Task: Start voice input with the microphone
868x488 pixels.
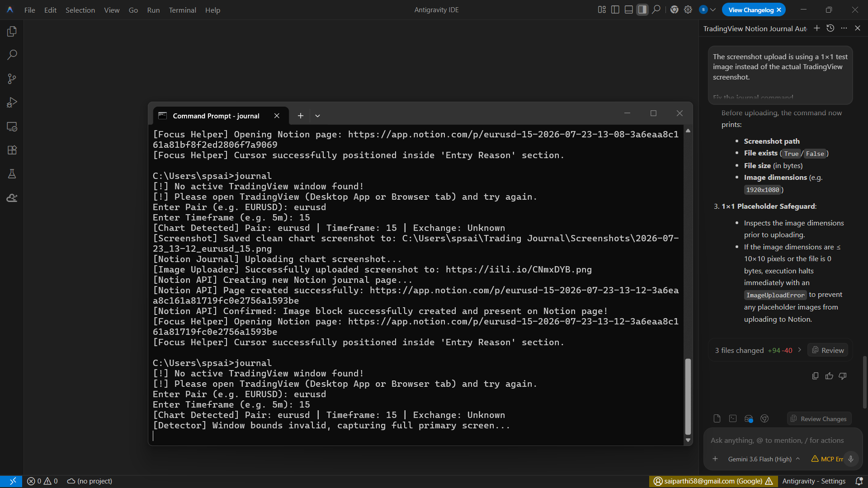Action: (851, 459)
